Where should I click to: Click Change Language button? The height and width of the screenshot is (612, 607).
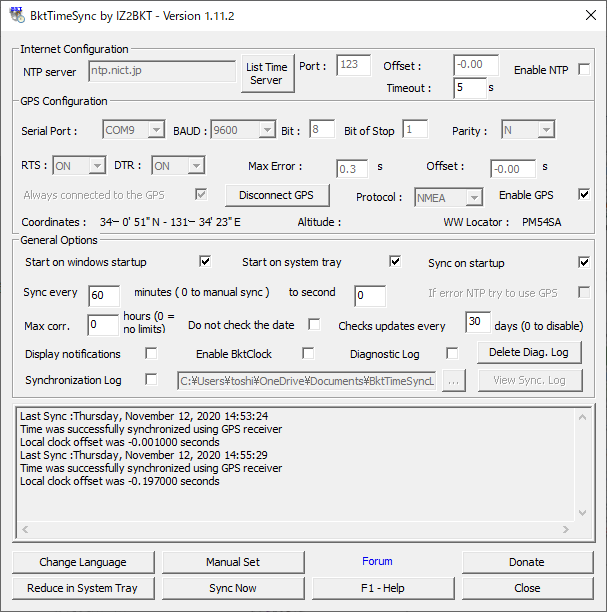(x=83, y=562)
